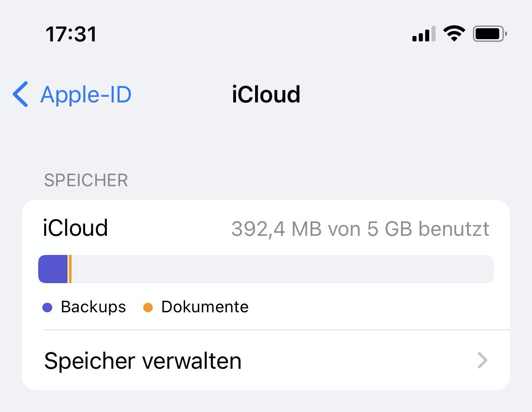This screenshot has width=532, height=412.
Task: Tap the Dokumente legend label
Action: [x=205, y=307]
